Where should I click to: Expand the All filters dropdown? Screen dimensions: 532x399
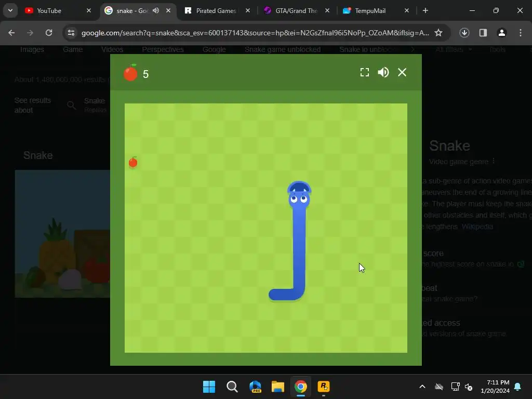tap(453, 49)
